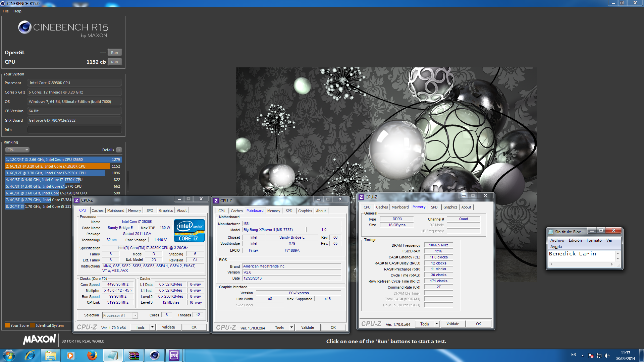Click OK in the Mainboard window

click(x=333, y=327)
